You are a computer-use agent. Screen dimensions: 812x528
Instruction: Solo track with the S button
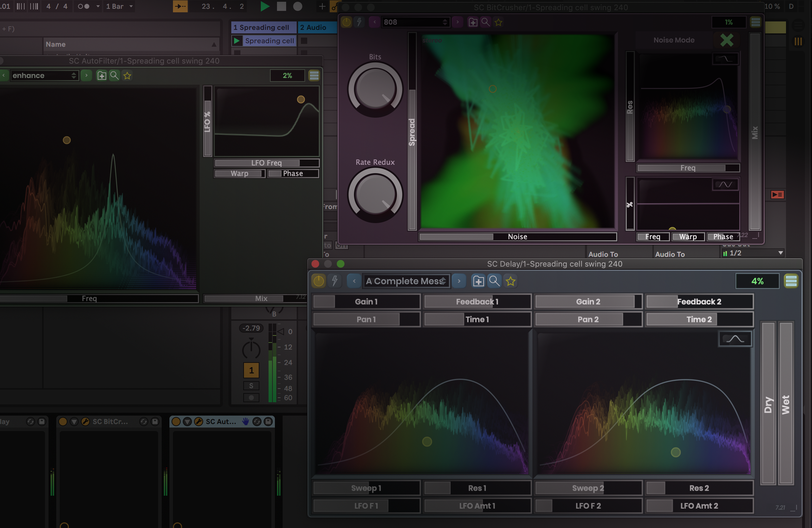pyautogui.click(x=251, y=386)
